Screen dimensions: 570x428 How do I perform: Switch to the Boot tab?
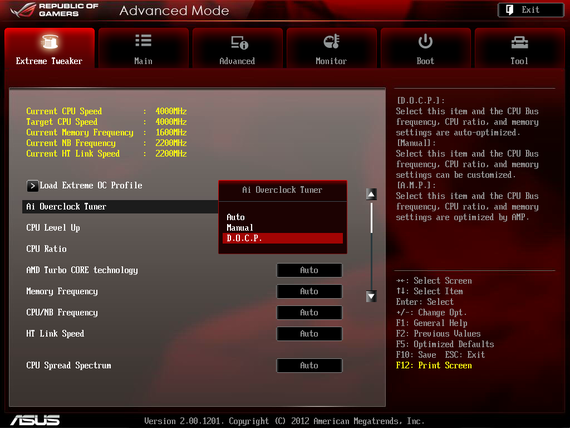click(425, 48)
